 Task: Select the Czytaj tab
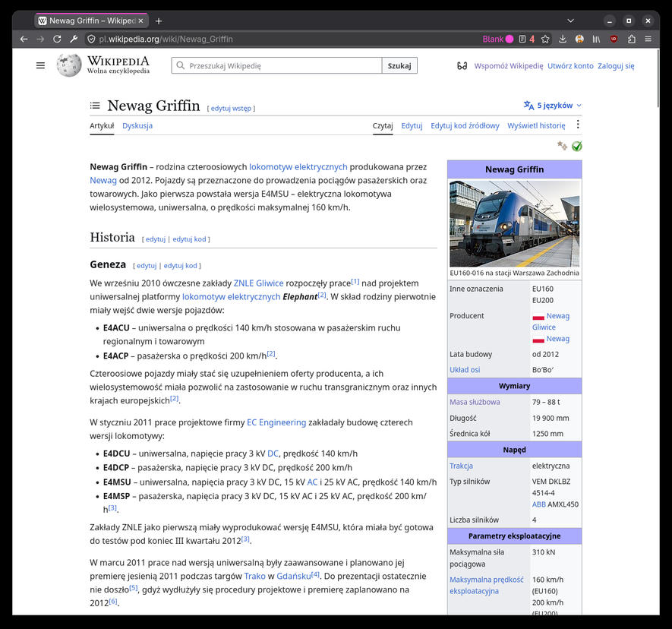(383, 125)
